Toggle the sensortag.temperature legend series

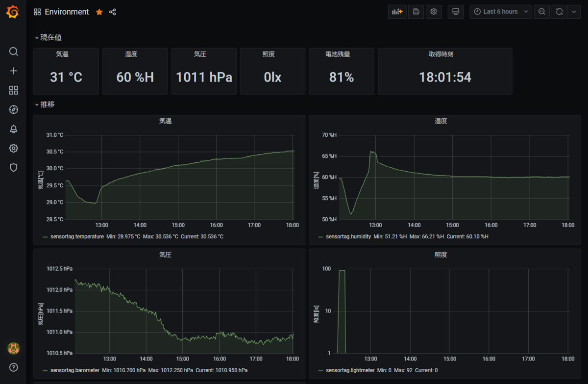click(77, 236)
